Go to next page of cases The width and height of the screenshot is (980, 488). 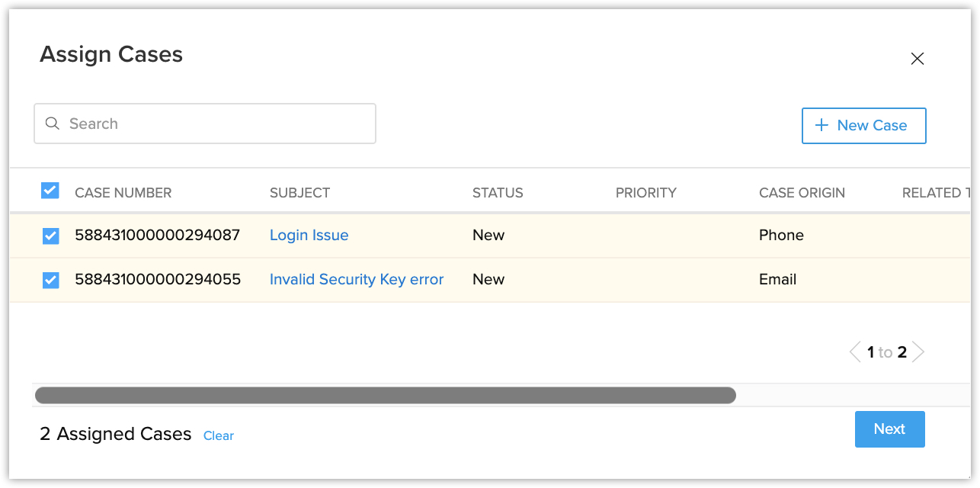click(x=918, y=352)
